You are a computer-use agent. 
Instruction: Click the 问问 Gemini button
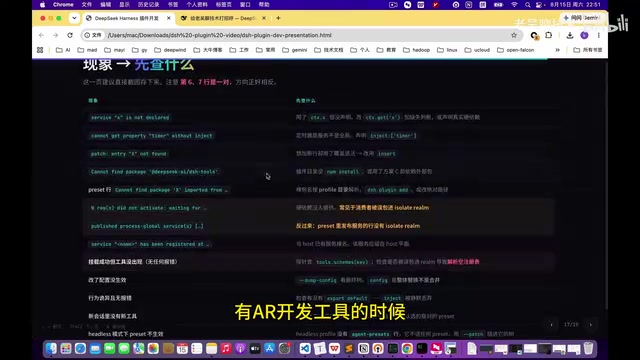click(581, 18)
